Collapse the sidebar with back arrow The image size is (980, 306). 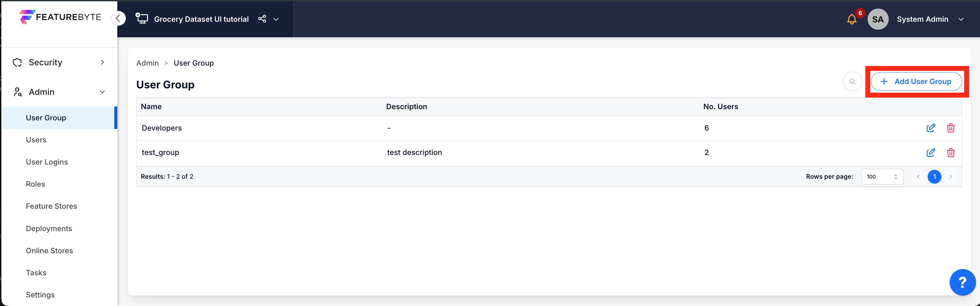[118, 18]
